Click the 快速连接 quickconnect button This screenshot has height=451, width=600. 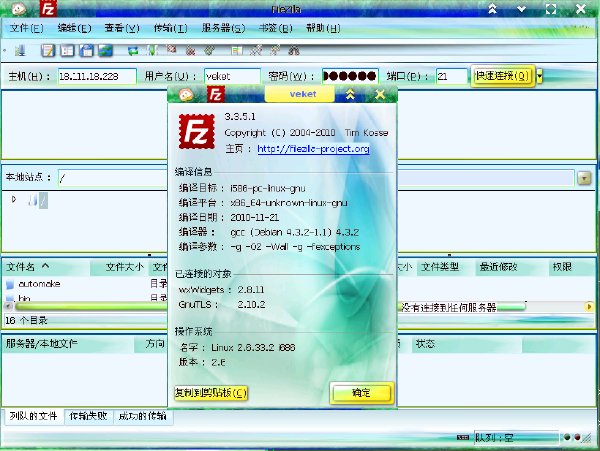click(x=502, y=76)
